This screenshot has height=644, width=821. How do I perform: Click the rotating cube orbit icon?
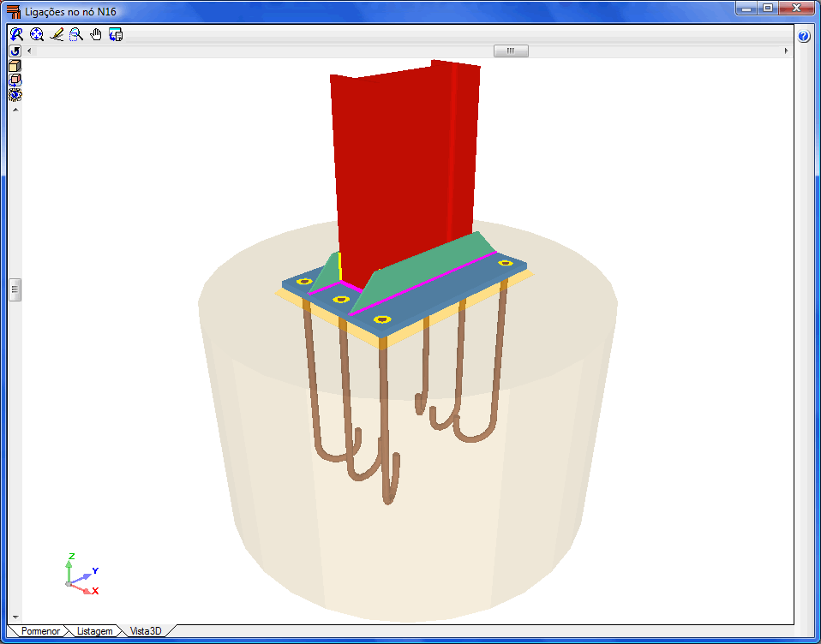tap(15, 80)
